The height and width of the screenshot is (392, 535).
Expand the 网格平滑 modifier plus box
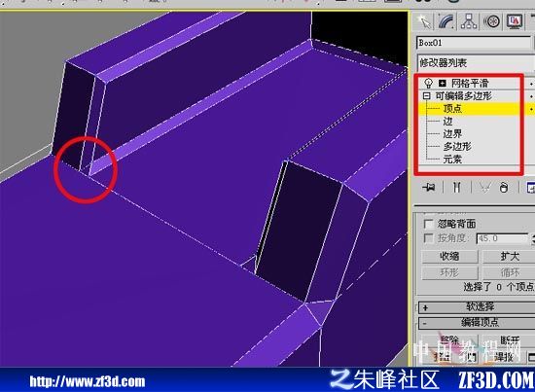[443, 83]
